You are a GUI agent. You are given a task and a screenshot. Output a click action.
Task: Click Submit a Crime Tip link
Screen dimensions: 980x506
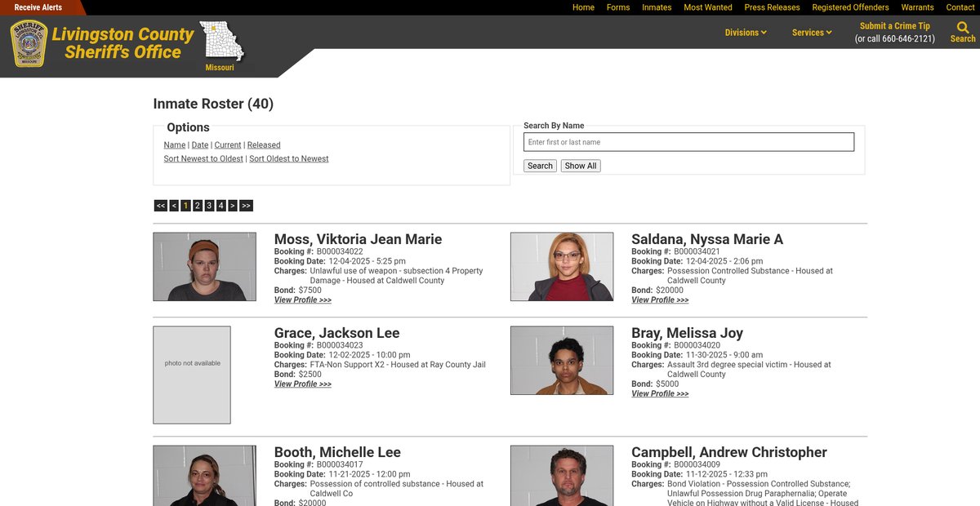click(x=894, y=26)
